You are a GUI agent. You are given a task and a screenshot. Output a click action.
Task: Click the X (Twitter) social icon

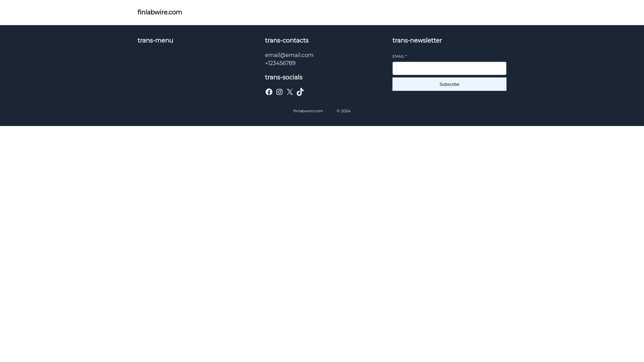coord(290,92)
